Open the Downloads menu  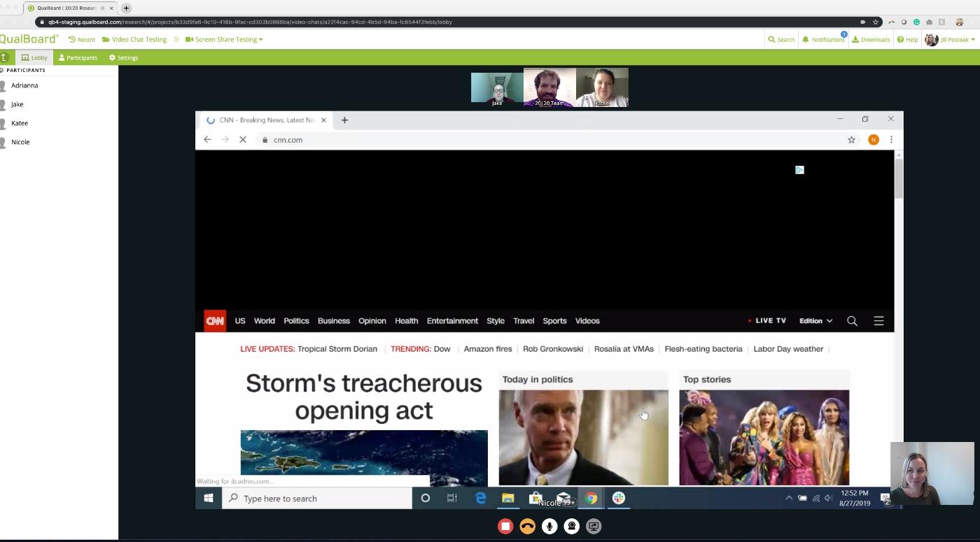871,39
